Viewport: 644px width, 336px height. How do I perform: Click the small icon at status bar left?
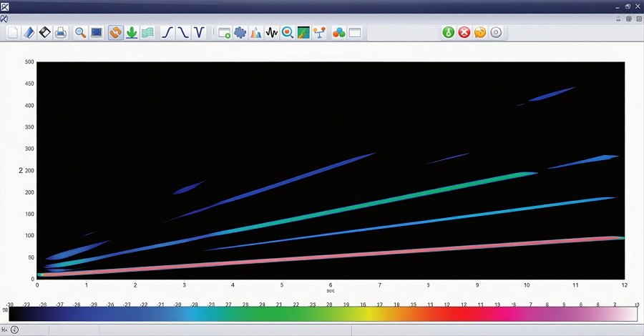(4, 330)
